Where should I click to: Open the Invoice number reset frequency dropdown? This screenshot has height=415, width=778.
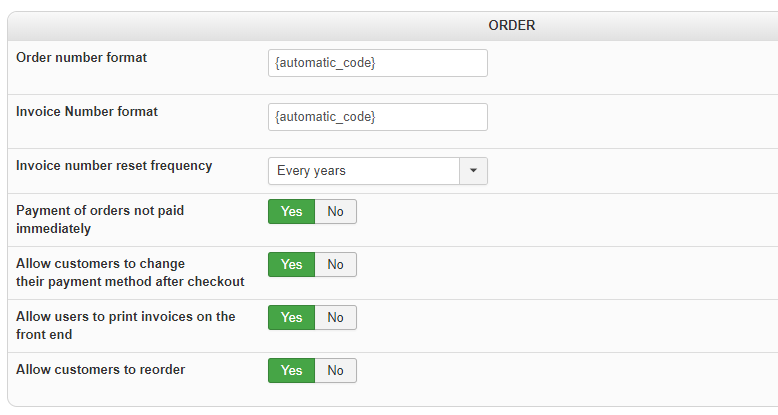click(x=364, y=171)
